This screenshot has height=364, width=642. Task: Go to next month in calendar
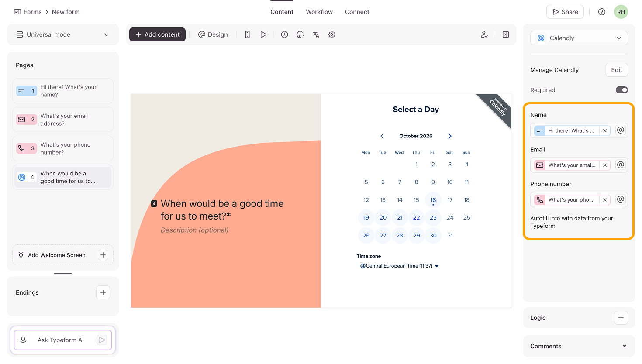tap(450, 136)
